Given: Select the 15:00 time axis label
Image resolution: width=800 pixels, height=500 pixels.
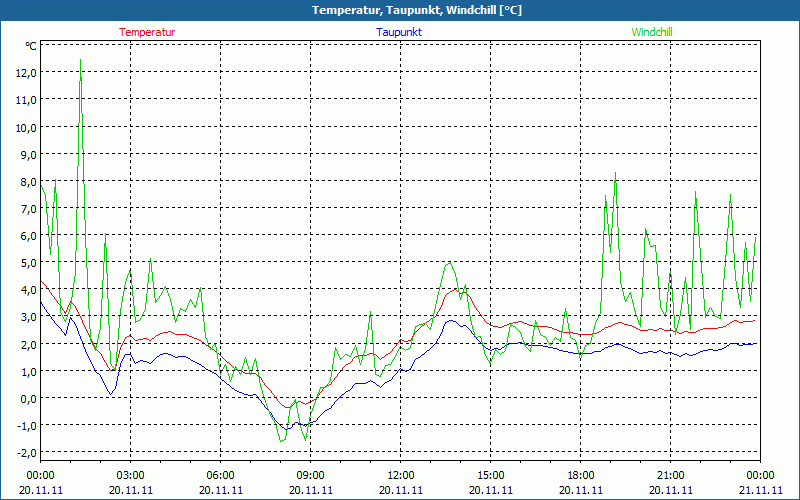Looking at the screenshot, I should click(x=490, y=475).
